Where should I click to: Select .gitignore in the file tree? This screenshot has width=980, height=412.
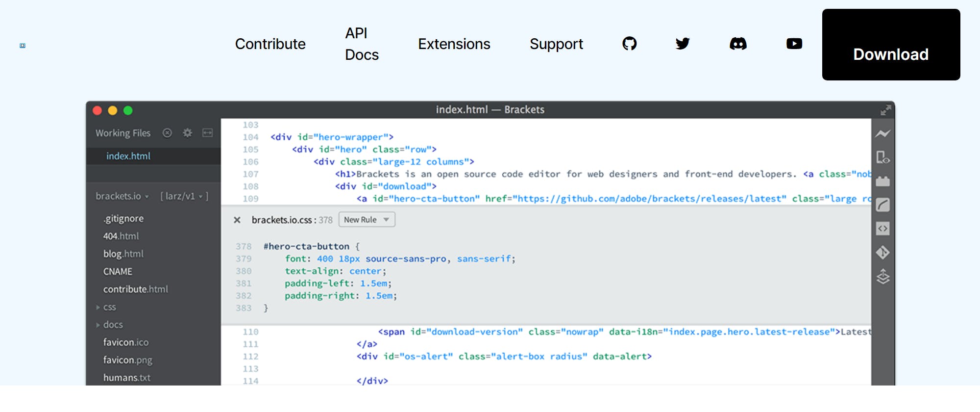click(x=123, y=218)
